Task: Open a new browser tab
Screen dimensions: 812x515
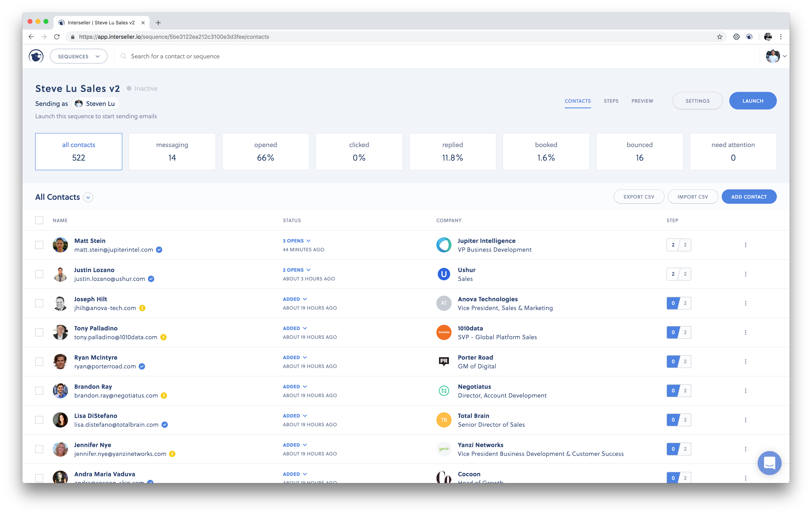Action: (158, 23)
